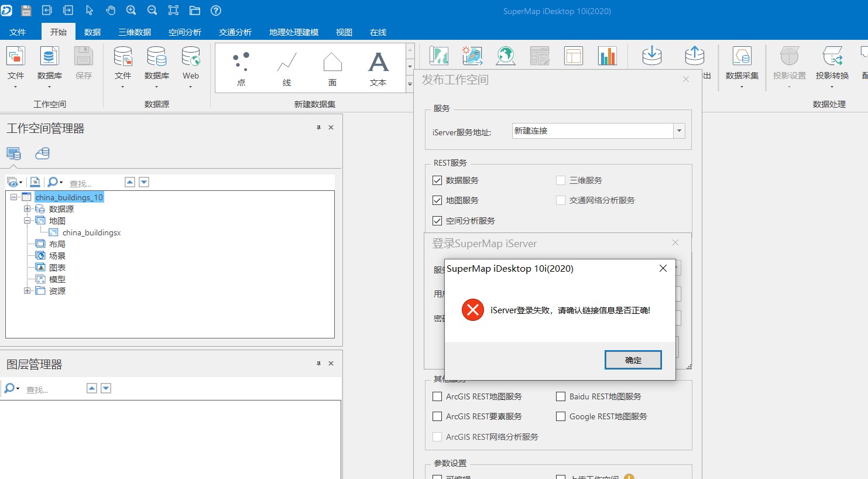The width and height of the screenshot is (868, 479).
Task: Switch to the cloud data view icon
Action: (x=42, y=153)
